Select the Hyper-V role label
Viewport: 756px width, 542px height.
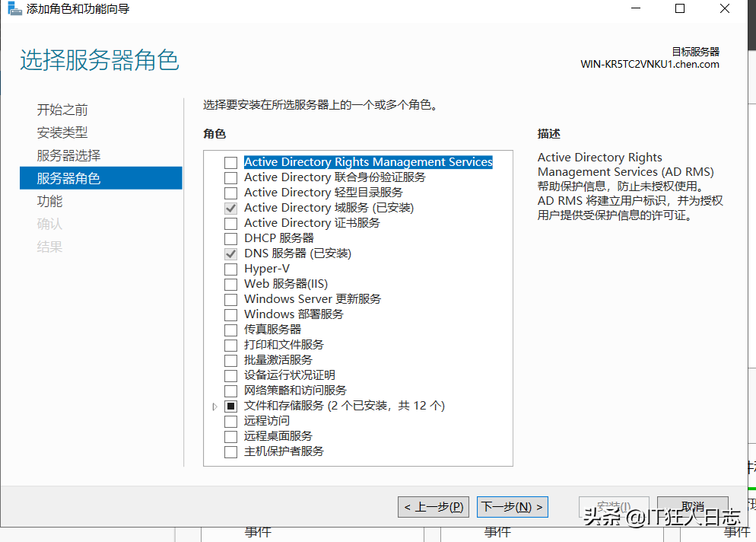(267, 269)
